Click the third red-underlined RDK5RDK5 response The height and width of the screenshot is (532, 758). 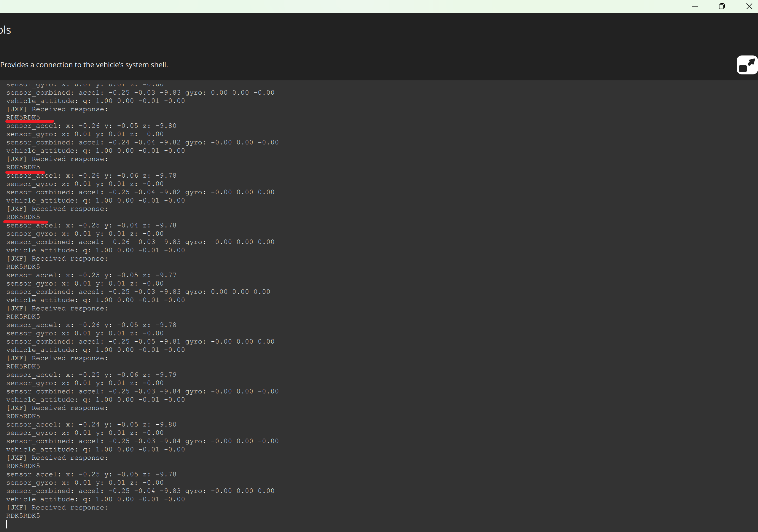23,217
